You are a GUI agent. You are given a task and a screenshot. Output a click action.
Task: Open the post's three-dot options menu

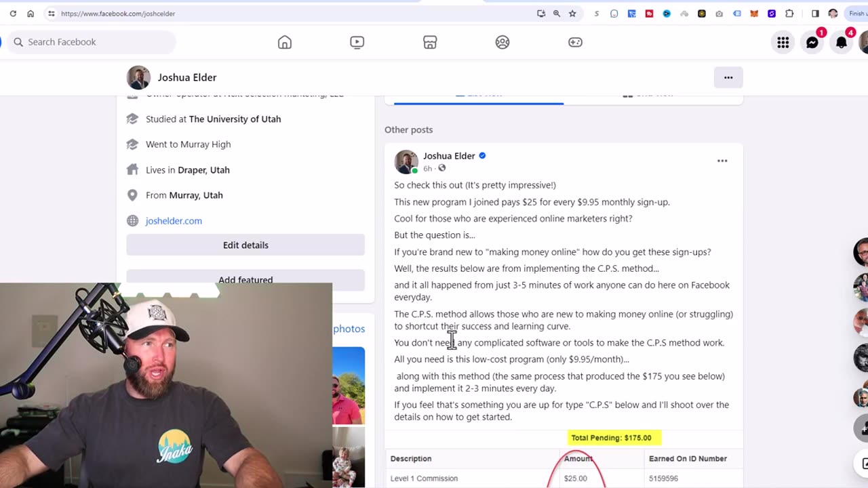(x=722, y=161)
